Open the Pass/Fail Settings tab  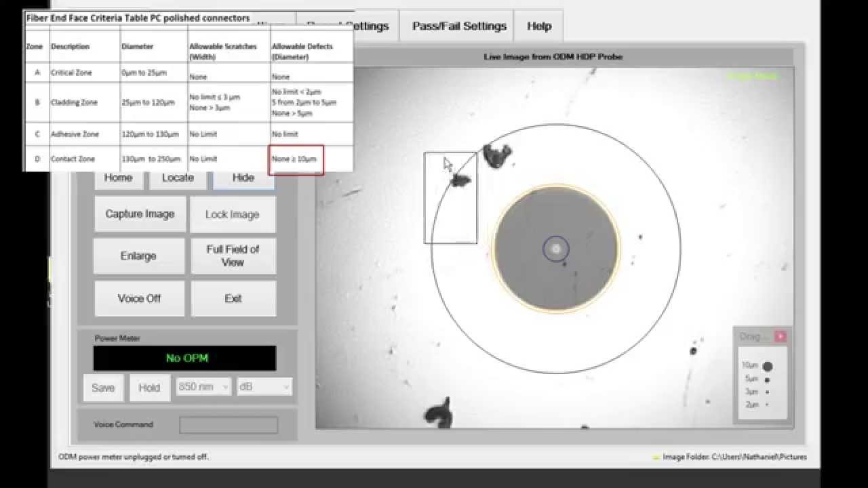point(459,26)
